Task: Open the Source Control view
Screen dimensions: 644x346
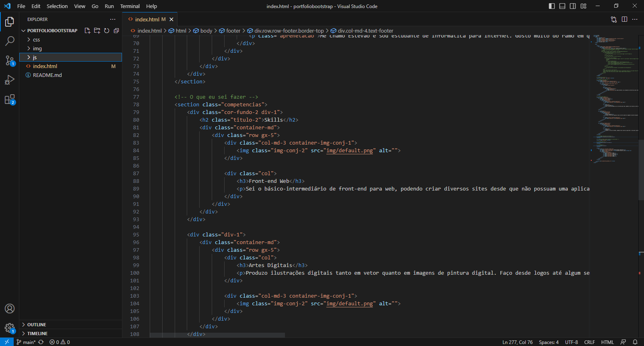Action: [x=10, y=60]
